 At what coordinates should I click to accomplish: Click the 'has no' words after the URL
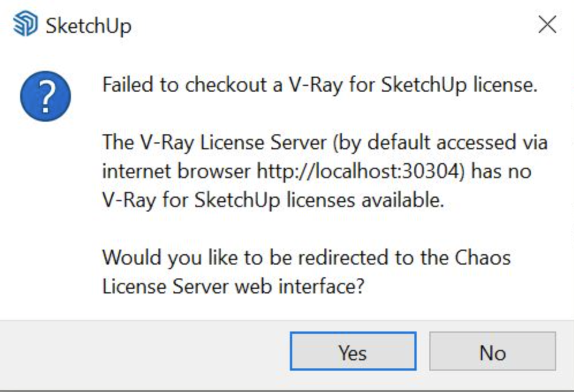(501, 171)
